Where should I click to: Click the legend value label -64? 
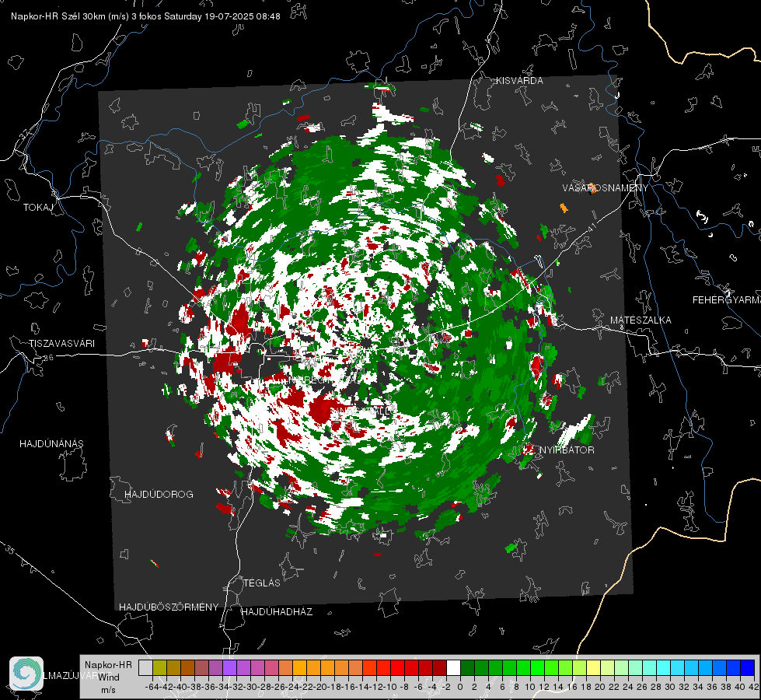(152, 688)
